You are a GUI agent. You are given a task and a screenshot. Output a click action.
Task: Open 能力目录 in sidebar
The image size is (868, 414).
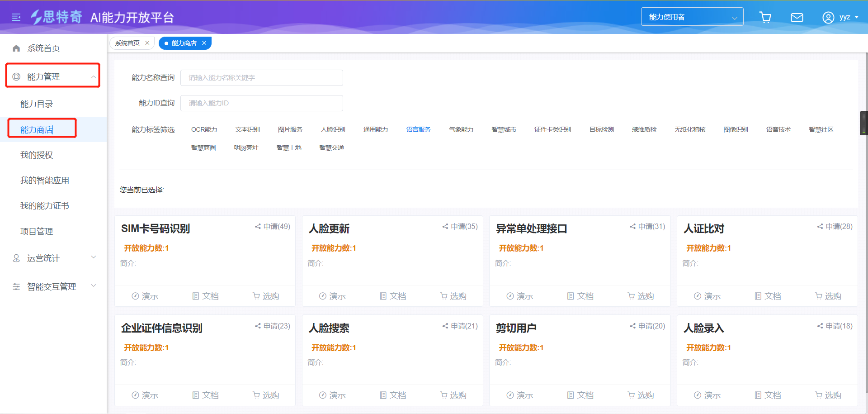[37, 104]
